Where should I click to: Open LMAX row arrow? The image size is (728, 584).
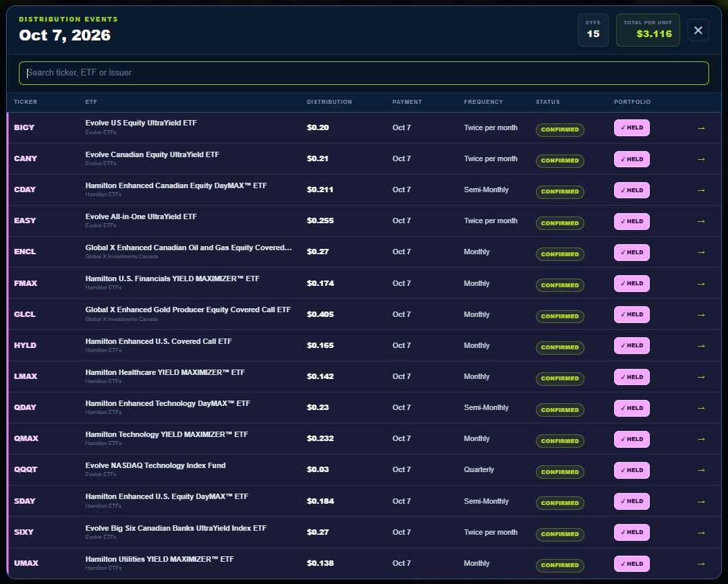(701, 377)
